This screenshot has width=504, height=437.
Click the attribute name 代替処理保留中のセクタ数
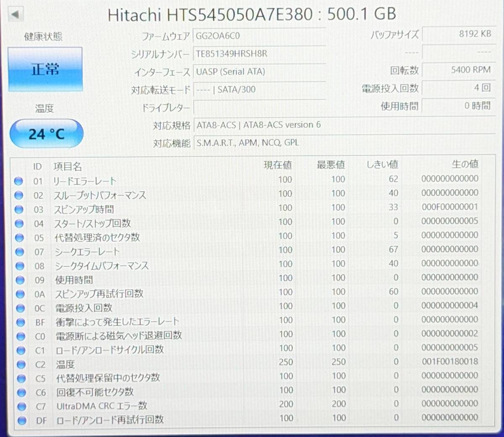[108, 378]
